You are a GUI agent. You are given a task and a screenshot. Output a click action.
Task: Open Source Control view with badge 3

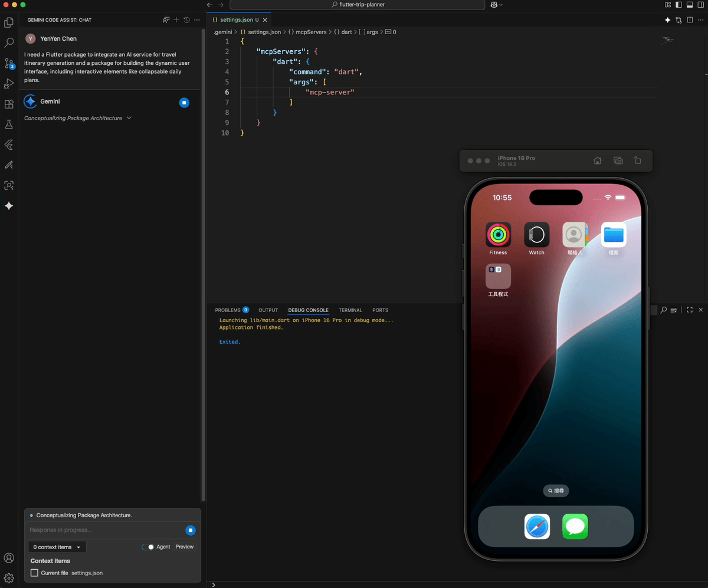pyautogui.click(x=9, y=64)
